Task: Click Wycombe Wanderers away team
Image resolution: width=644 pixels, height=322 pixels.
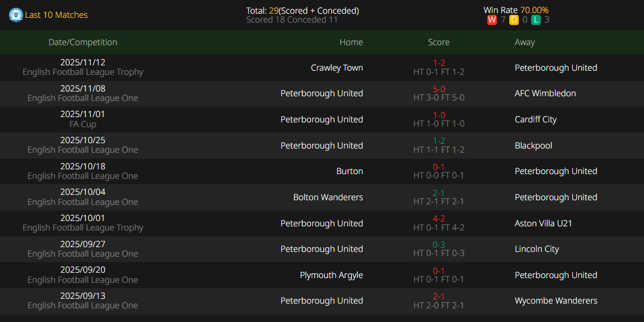Action: click(556, 301)
